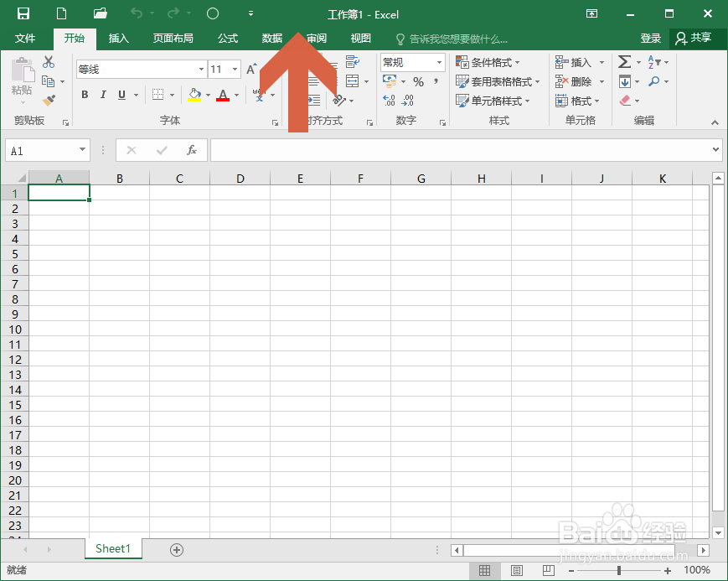Click row header 10
Viewport: 728px width, 581px height.
(15, 329)
